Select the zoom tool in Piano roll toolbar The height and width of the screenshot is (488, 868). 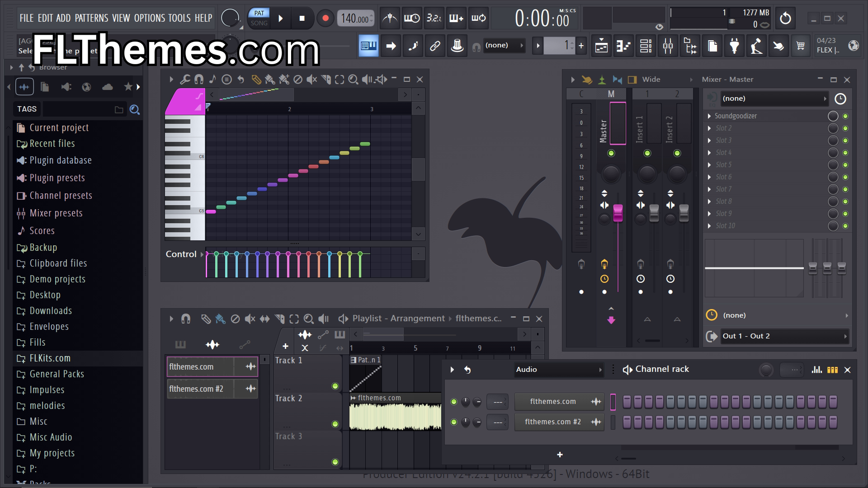(x=354, y=80)
